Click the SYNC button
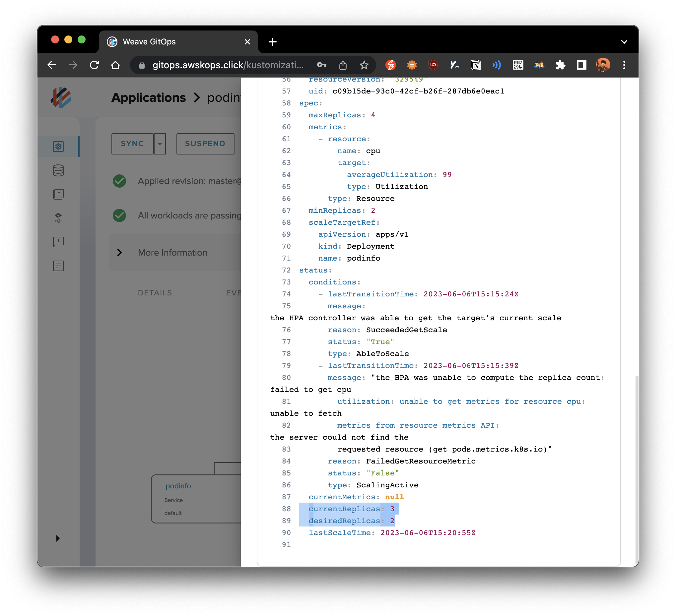676x616 pixels. 132,144
